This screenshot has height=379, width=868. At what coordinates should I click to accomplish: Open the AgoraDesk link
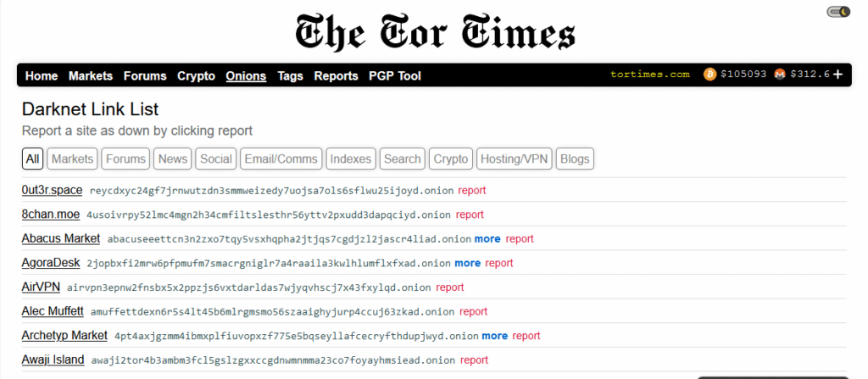[51, 263]
